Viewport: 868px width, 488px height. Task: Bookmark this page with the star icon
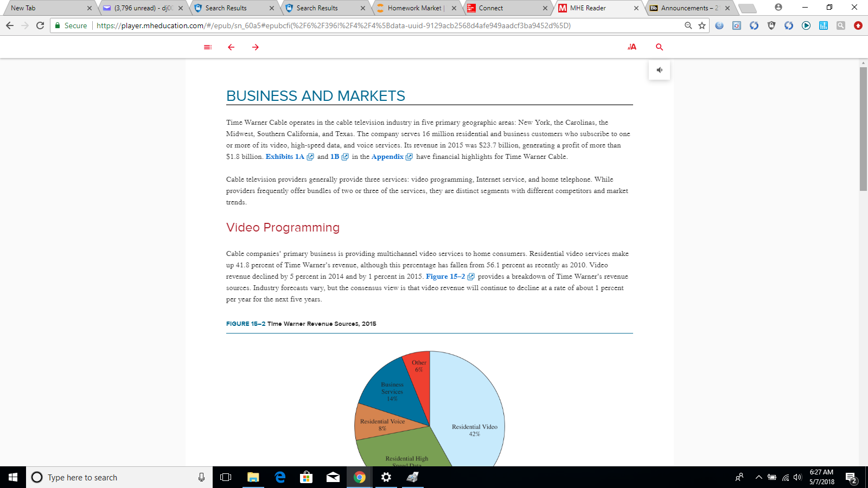coord(702,25)
